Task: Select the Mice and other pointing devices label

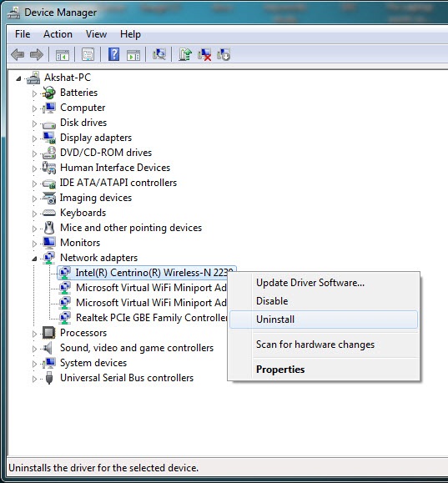Action: (131, 228)
